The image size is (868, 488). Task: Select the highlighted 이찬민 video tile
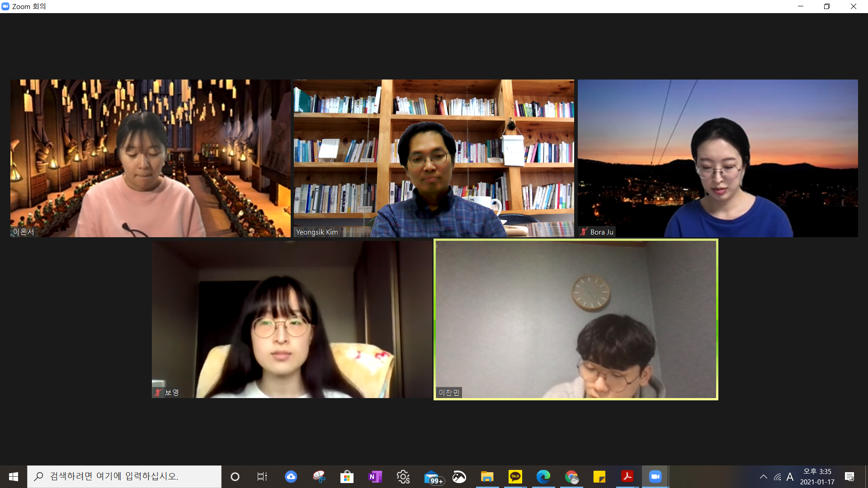tap(576, 319)
